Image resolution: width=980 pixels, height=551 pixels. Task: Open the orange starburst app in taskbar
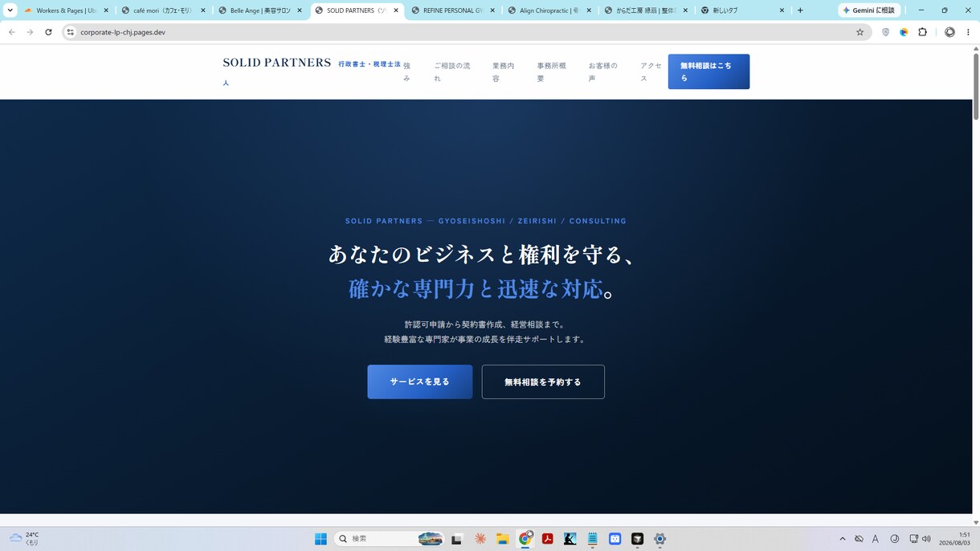(x=480, y=539)
